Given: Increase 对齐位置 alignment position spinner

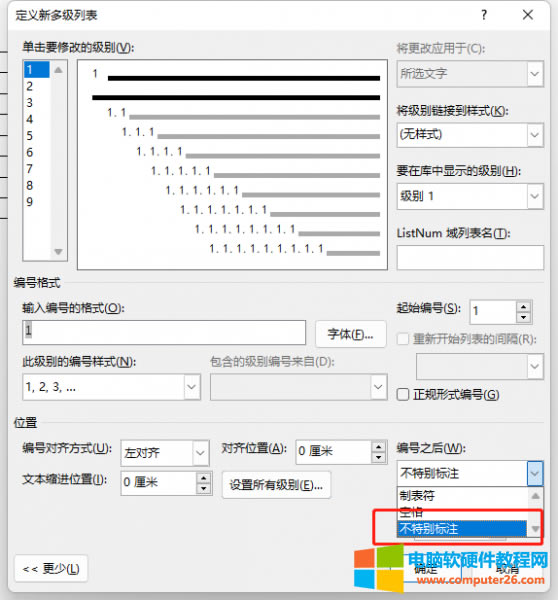Looking at the screenshot, I should [x=378, y=447].
